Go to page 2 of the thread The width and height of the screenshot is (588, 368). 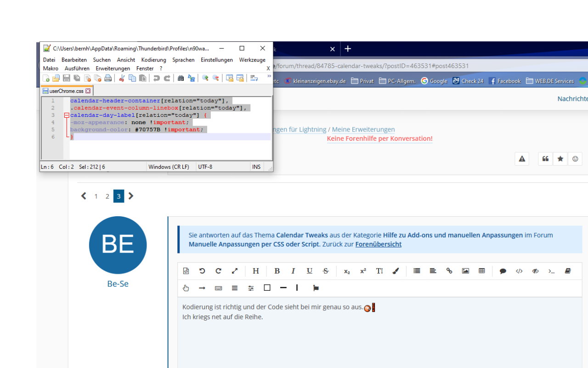click(107, 196)
